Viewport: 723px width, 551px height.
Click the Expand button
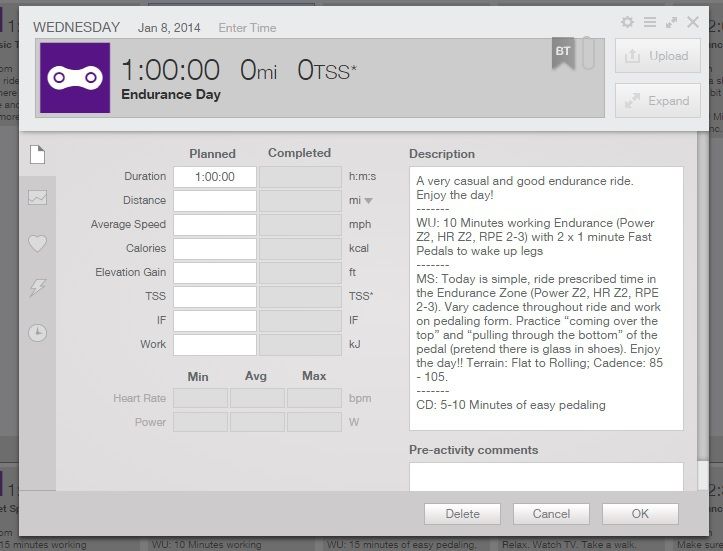(x=658, y=101)
